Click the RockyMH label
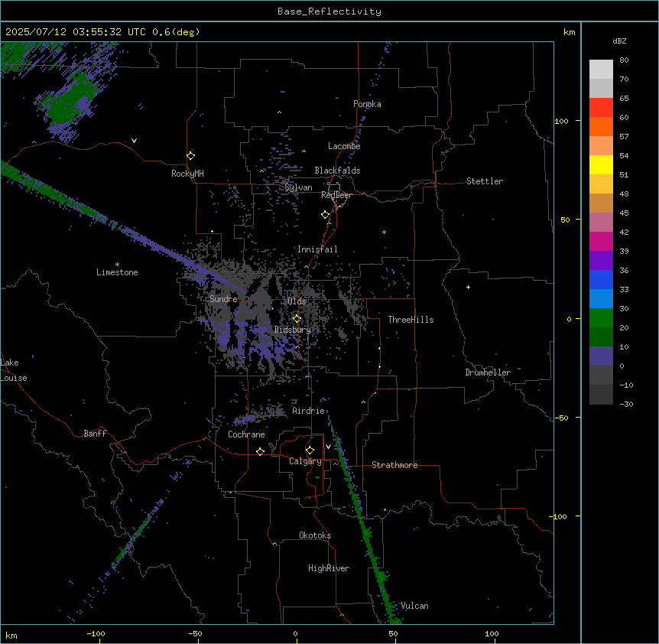659x644 pixels. point(187,174)
